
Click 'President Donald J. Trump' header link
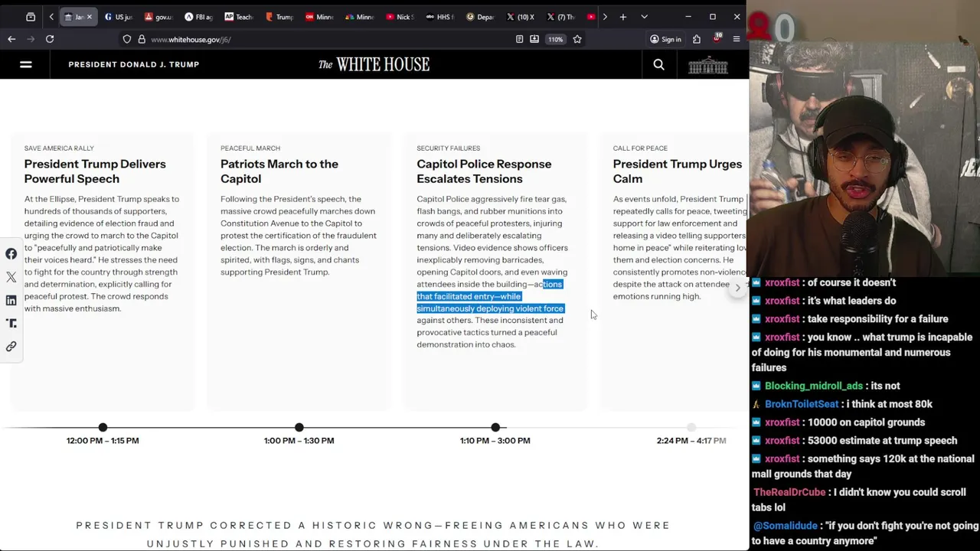click(134, 64)
